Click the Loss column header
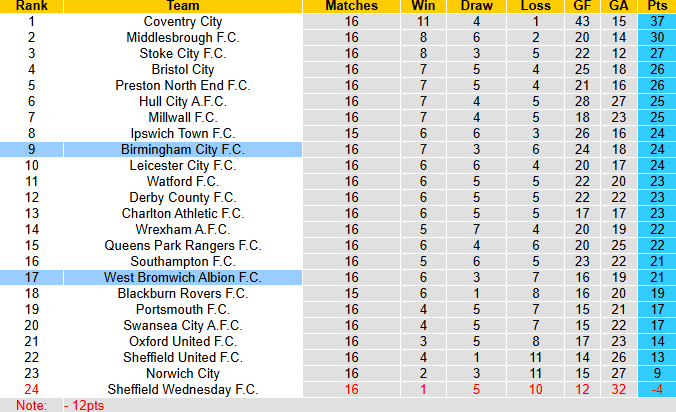Viewport: 676px width, 412px height. pyautogui.click(x=535, y=6)
